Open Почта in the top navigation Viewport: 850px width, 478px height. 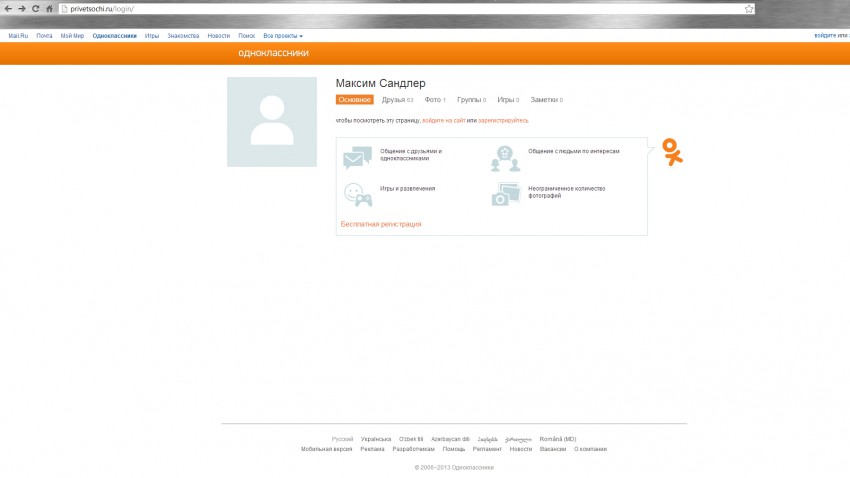(x=45, y=36)
